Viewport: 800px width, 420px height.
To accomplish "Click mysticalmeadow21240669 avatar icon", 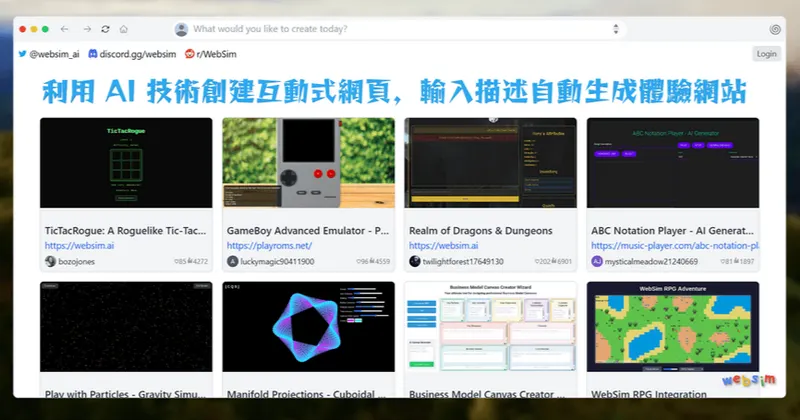I will pos(597,261).
